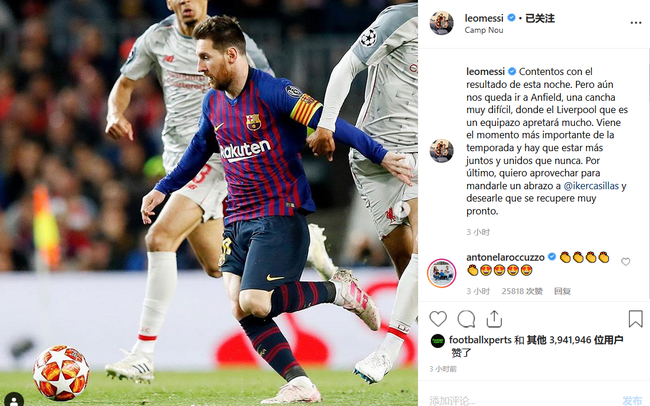The width and height of the screenshot is (650, 406).
Task: Click 回复 to reply to comment
Action: (x=562, y=291)
